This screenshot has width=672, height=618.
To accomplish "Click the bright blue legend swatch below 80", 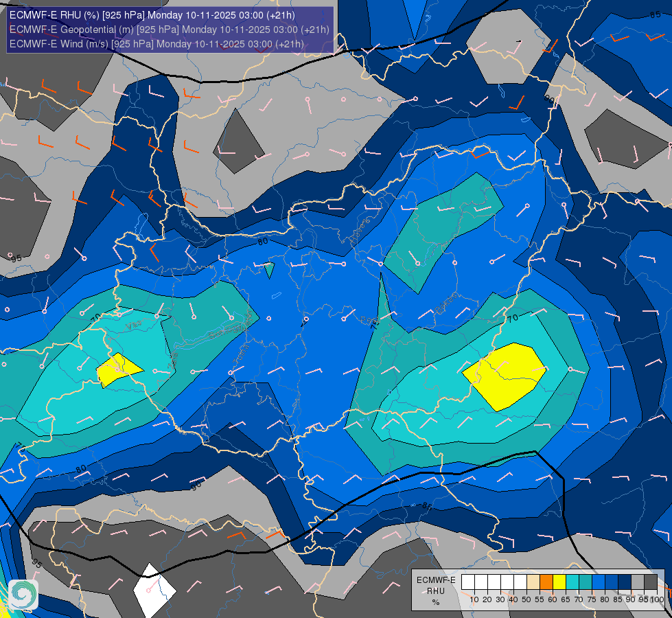I will (599, 582).
